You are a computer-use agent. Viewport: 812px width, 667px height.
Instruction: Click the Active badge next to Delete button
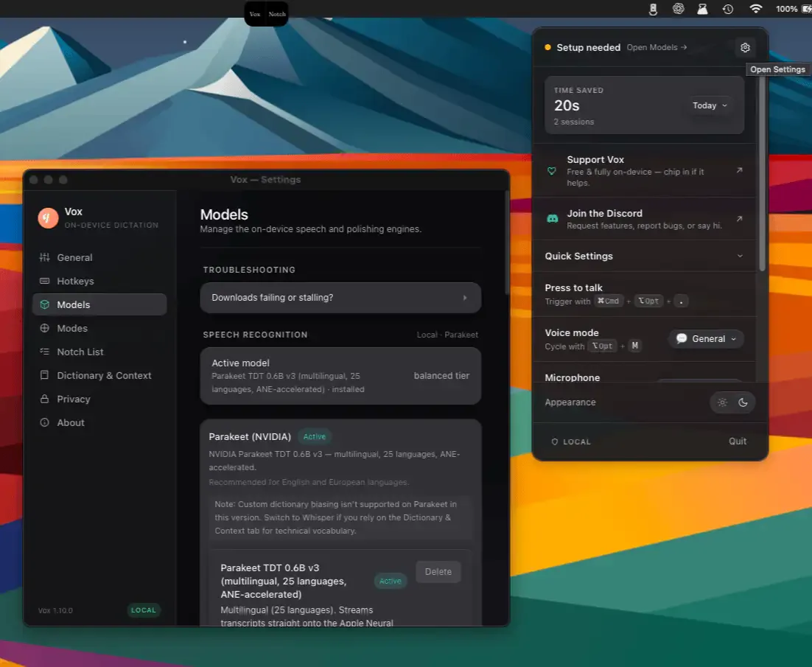[x=391, y=581]
